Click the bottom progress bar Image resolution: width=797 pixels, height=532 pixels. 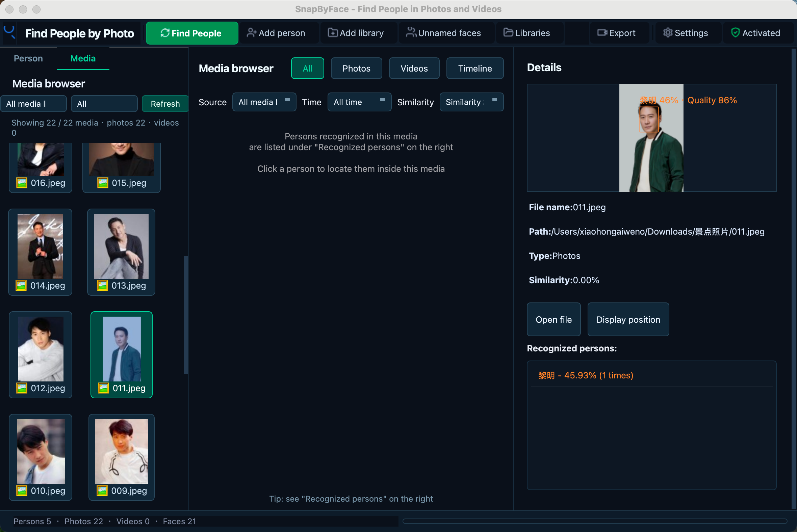pyautogui.click(x=595, y=521)
